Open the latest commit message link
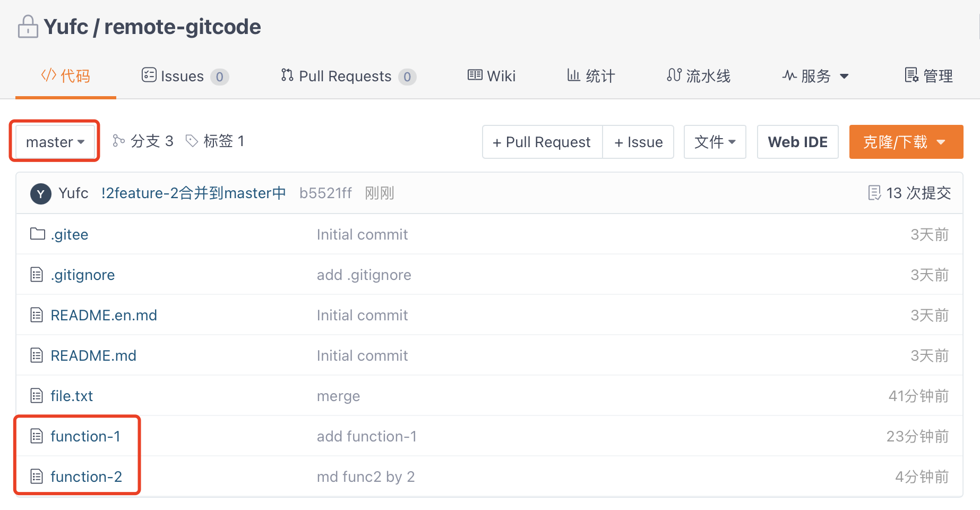This screenshot has height=510, width=980. pos(193,193)
